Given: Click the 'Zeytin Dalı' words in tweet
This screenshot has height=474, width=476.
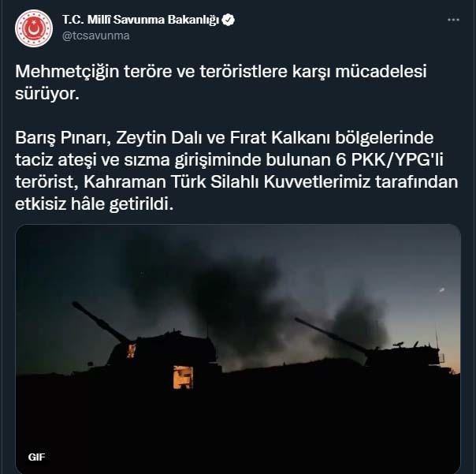Looking at the screenshot, I should [158, 139].
